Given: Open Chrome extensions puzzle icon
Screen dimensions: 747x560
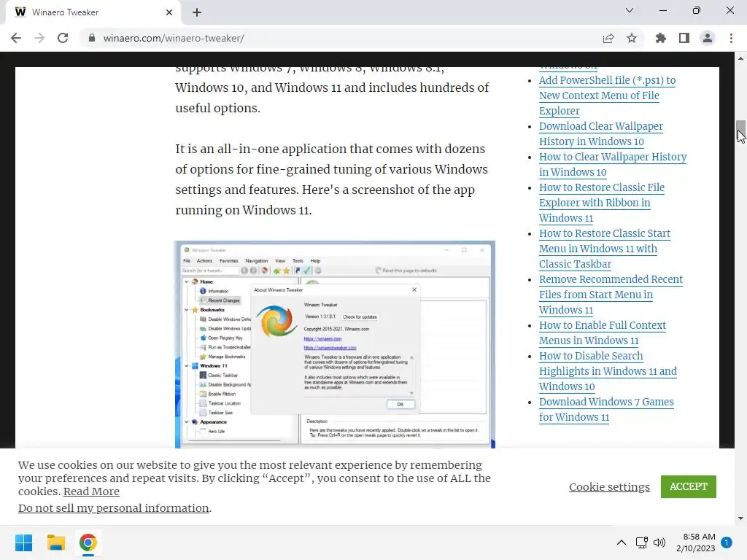Looking at the screenshot, I should point(661,38).
